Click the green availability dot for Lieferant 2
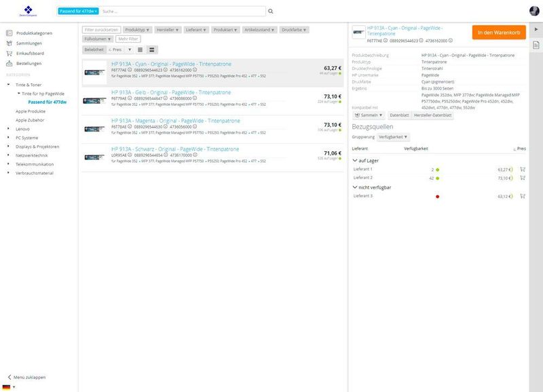This screenshot has width=543, height=392. (438, 177)
